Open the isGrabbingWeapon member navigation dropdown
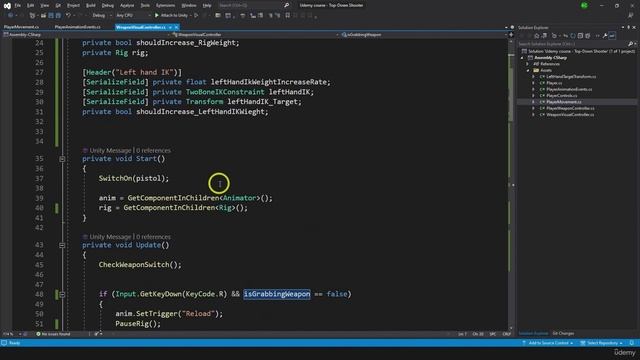The image size is (640, 360). click(x=424, y=35)
